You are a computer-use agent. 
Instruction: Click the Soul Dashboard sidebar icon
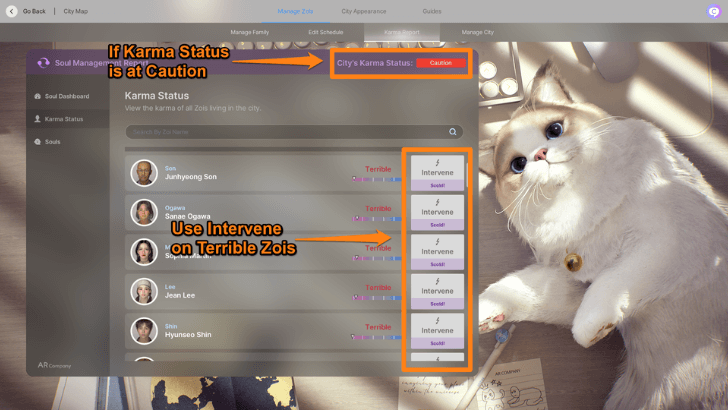[x=38, y=96]
